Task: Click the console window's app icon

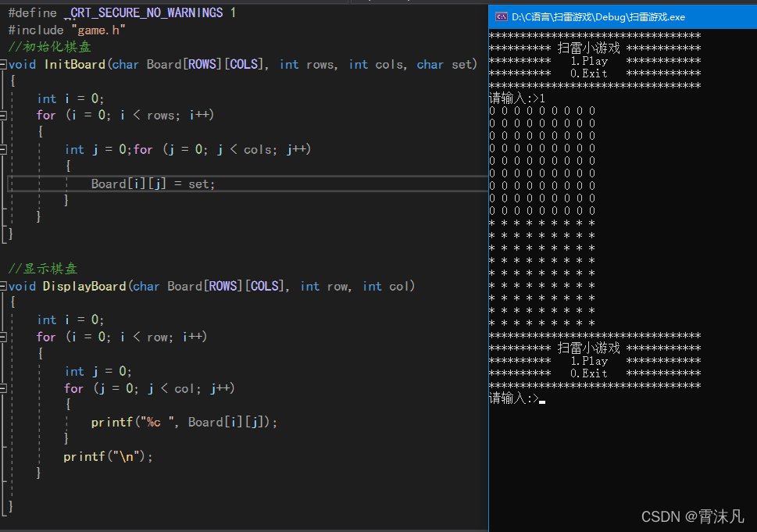Action: (x=501, y=17)
